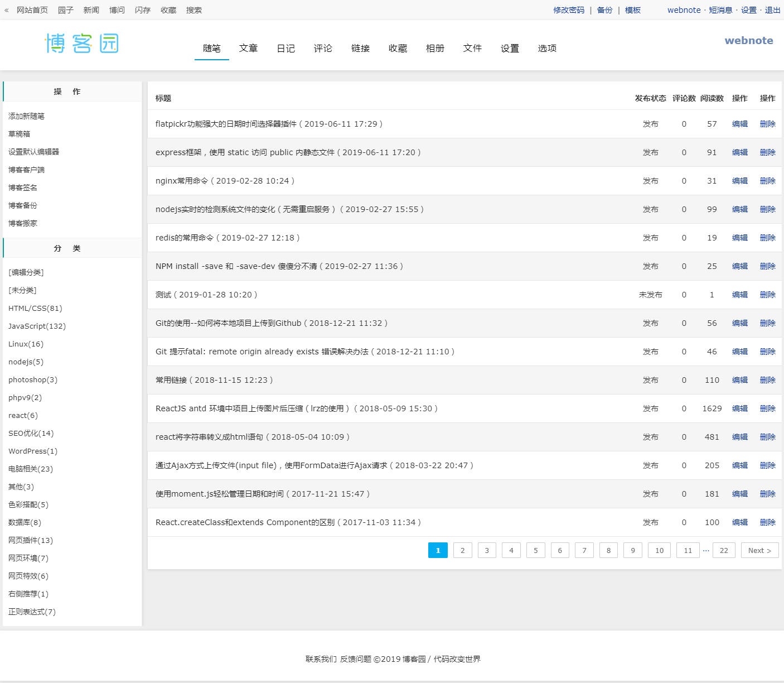784x683 pixels.
Task: Open the 日记 tab
Action: click(x=286, y=49)
